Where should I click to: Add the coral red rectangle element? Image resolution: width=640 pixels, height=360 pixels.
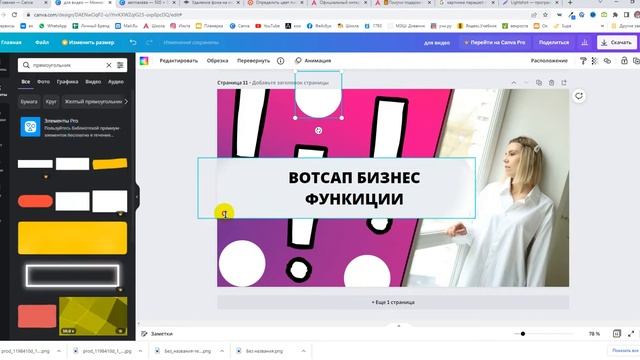tap(37, 316)
